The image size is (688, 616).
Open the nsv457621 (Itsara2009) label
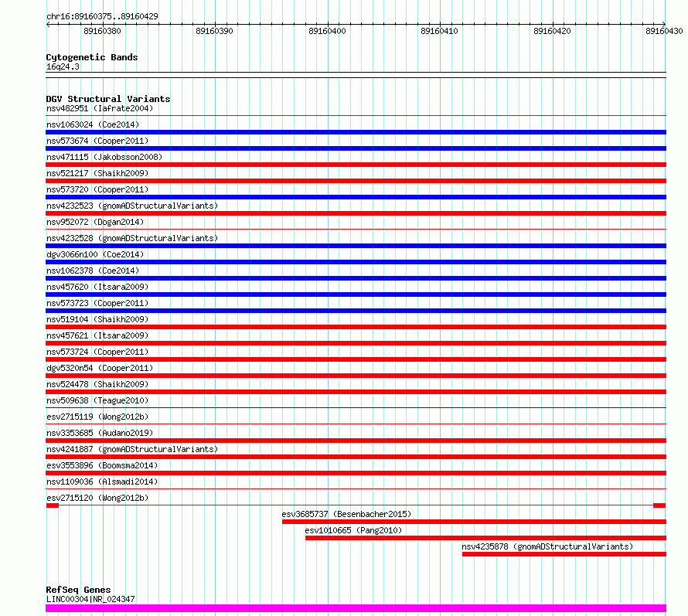97,335
